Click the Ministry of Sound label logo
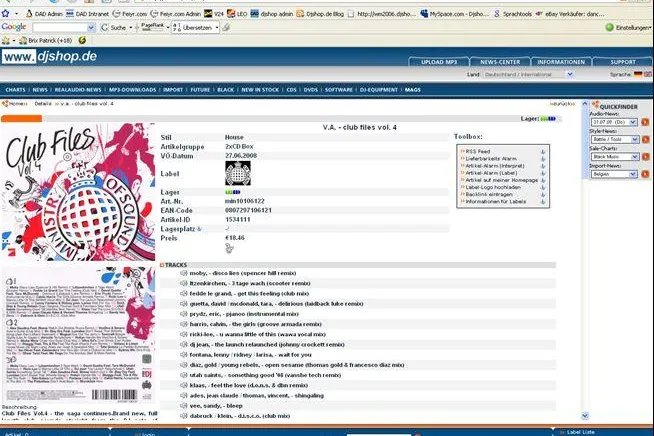654x436 pixels. 238,173
